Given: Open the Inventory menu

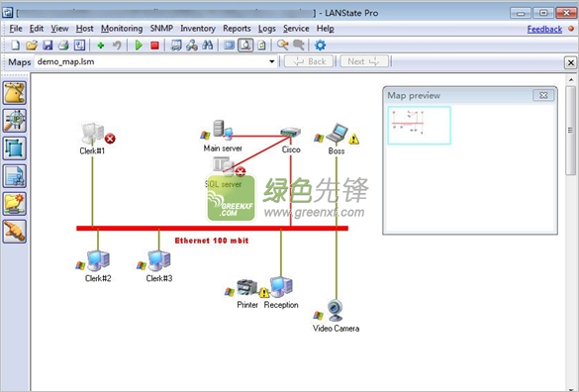Looking at the screenshot, I should coord(198,29).
